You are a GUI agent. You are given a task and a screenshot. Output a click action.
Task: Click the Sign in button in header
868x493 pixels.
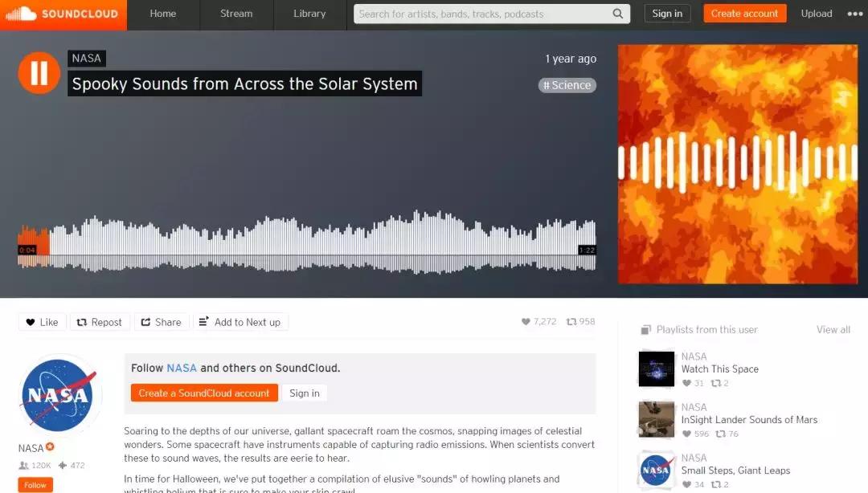click(667, 14)
